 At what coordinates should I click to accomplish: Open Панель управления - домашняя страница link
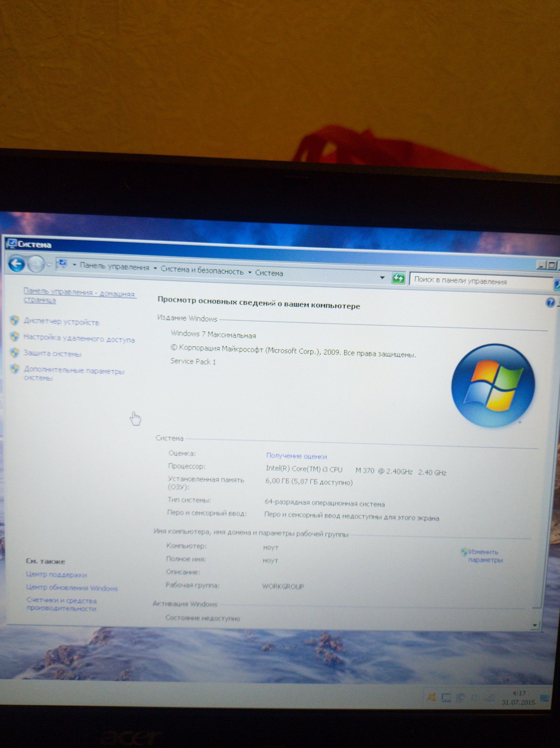point(79,296)
